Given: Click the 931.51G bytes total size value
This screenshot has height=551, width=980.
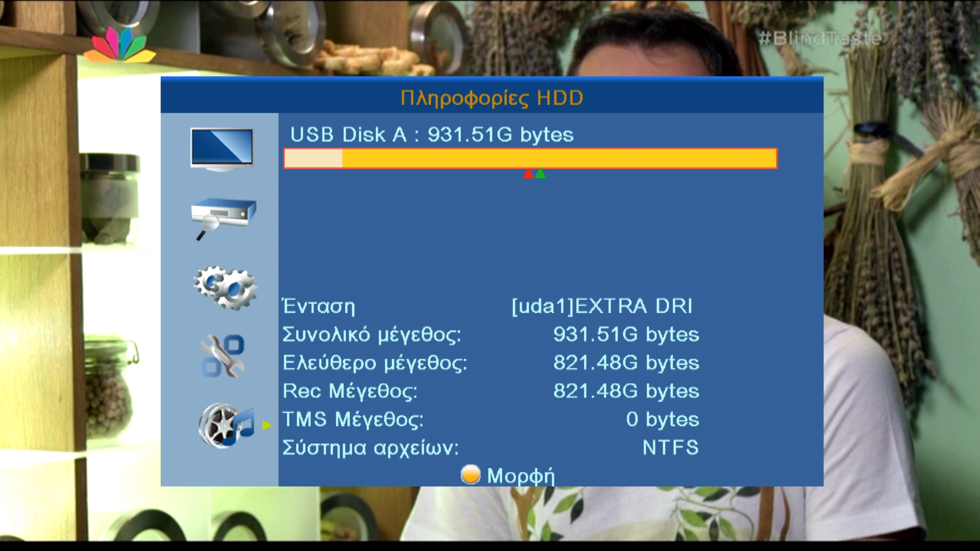Looking at the screenshot, I should [x=626, y=335].
